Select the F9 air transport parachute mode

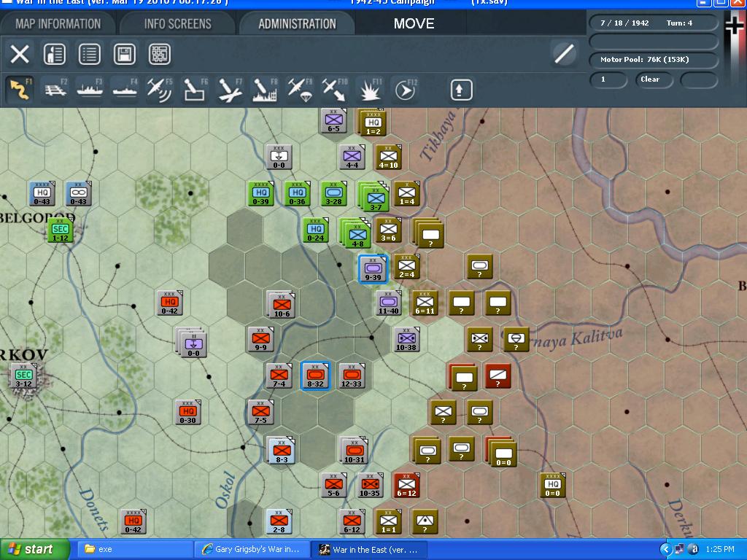pos(300,90)
